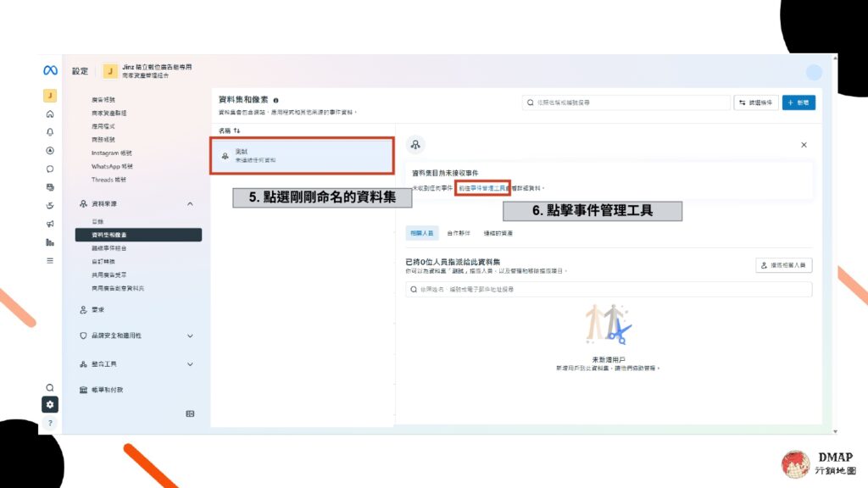Click the collapse sidebar panel icon

190,413
